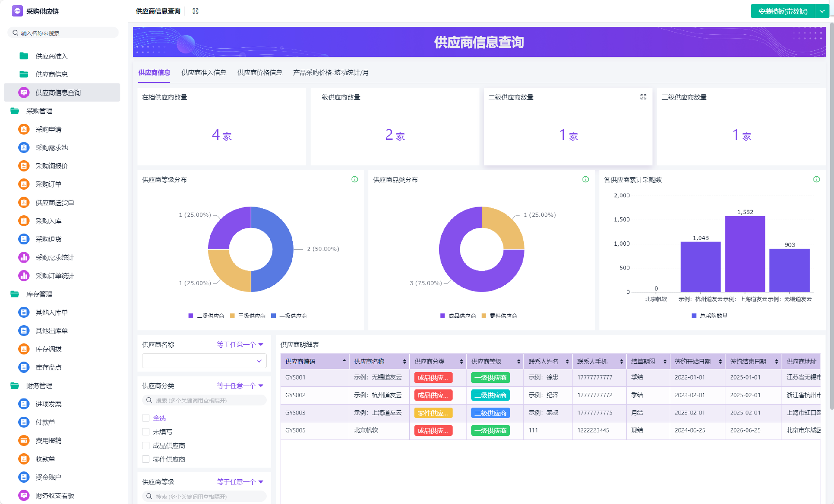Switch to the 供应商价格信息 tab
Screen dimensions: 834x504
click(x=260, y=72)
